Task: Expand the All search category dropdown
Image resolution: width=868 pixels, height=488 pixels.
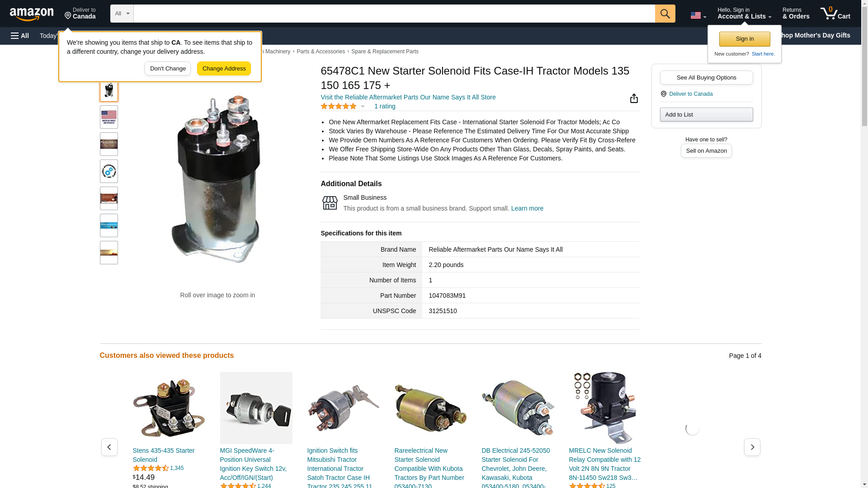Action: [122, 14]
